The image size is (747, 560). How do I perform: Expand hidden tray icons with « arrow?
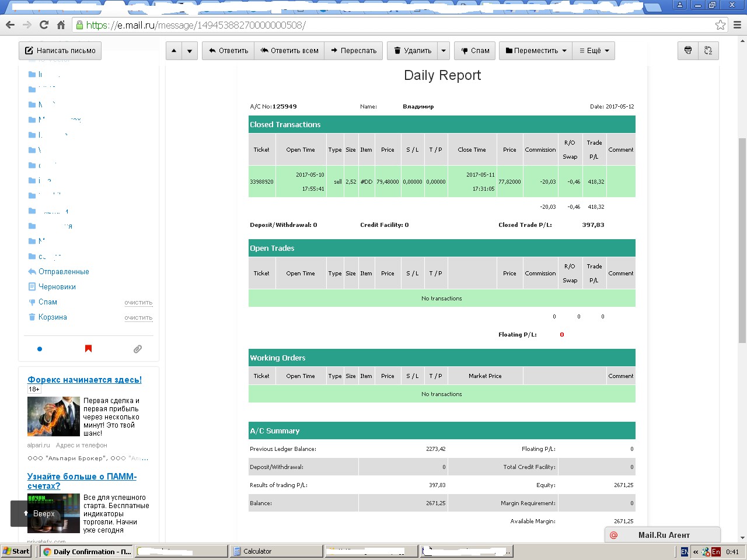[696, 552]
